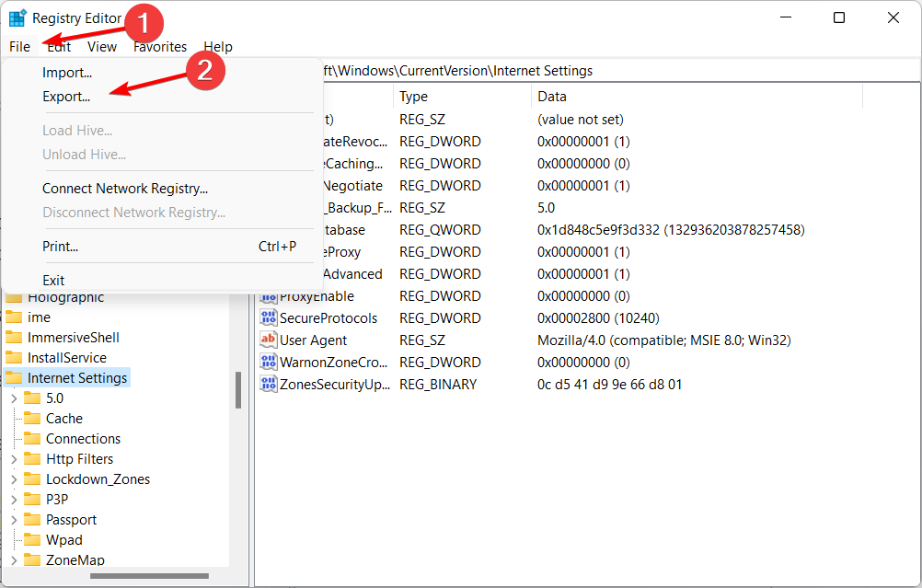Select the Wpad key in the tree
The image size is (922, 588).
point(64,540)
